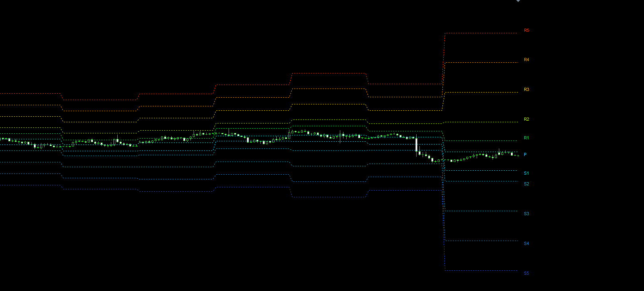644x291 pixels.
Task: Click the green R1 resistance label
Action: click(x=526, y=138)
